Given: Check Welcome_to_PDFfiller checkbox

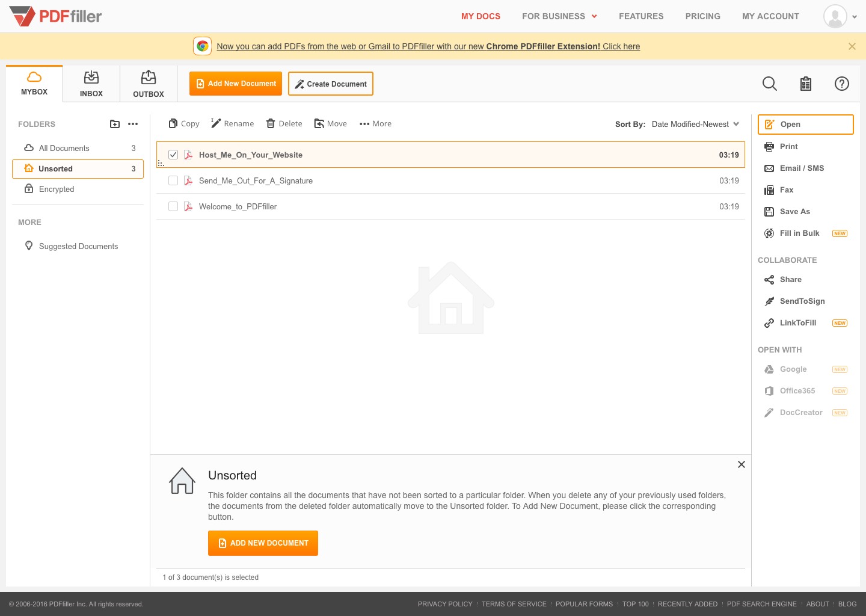Looking at the screenshot, I should [173, 206].
